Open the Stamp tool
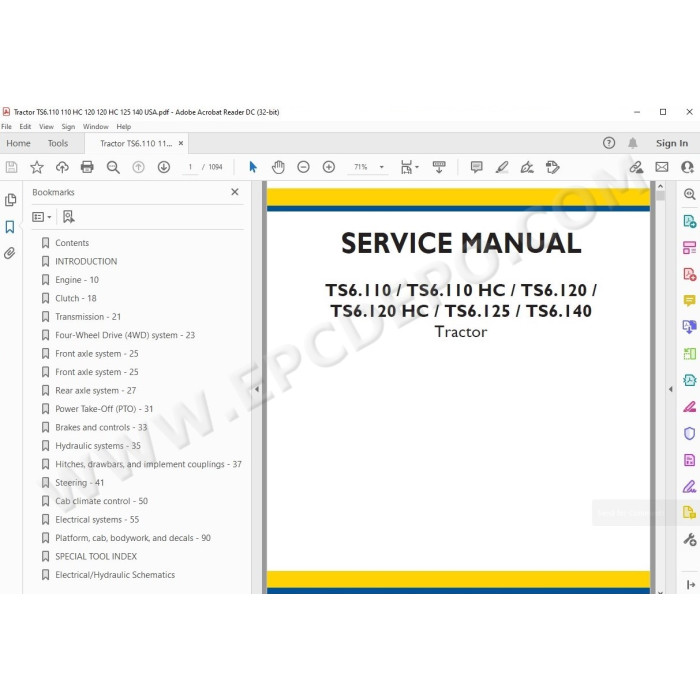 coord(553,167)
